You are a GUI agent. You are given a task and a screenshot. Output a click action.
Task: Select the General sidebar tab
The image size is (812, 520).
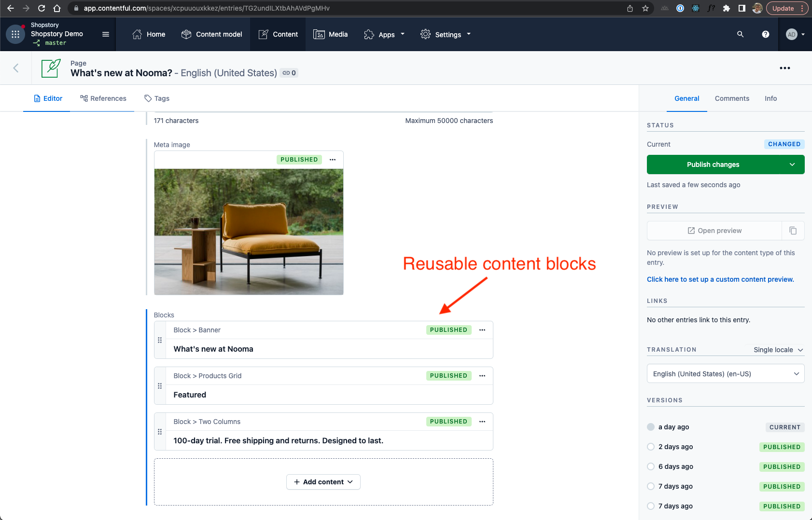pos(686,98)
